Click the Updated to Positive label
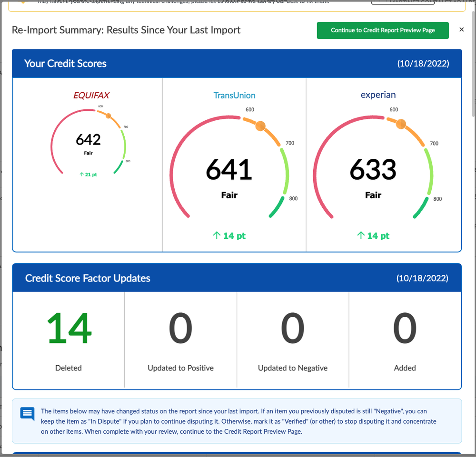Screen dimensions: 476x457 click(180, 368)
